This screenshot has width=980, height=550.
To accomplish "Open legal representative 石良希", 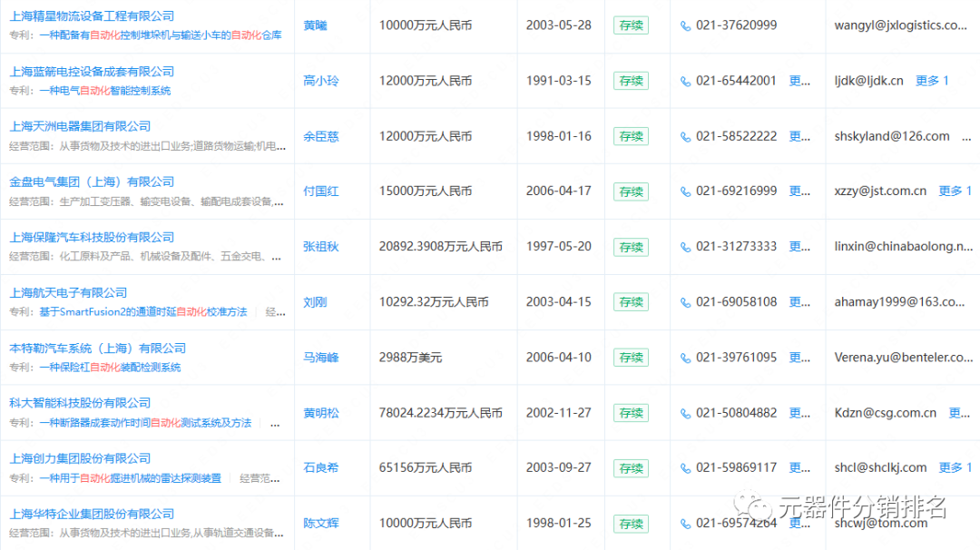I will pyautogui.click(x=321, y=467).
